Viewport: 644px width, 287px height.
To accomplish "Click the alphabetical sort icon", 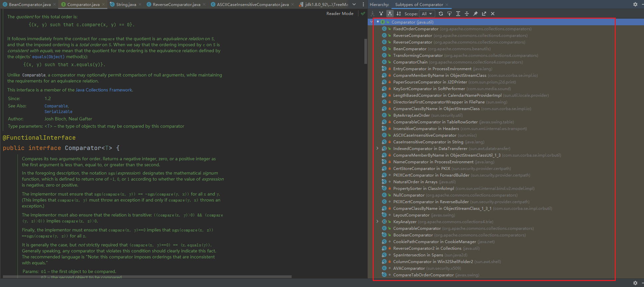I will click(x=398, y=14).
